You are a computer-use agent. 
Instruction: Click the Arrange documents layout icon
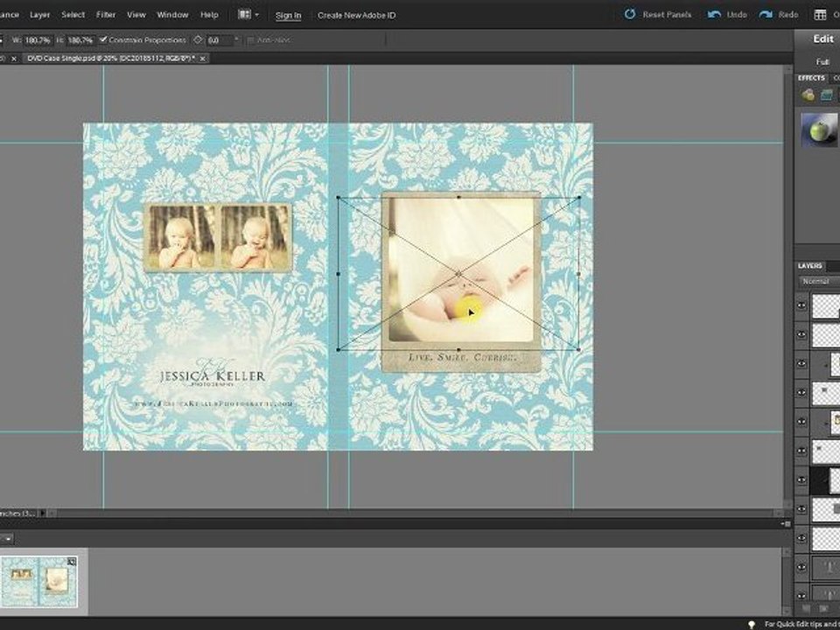point(244,15)
